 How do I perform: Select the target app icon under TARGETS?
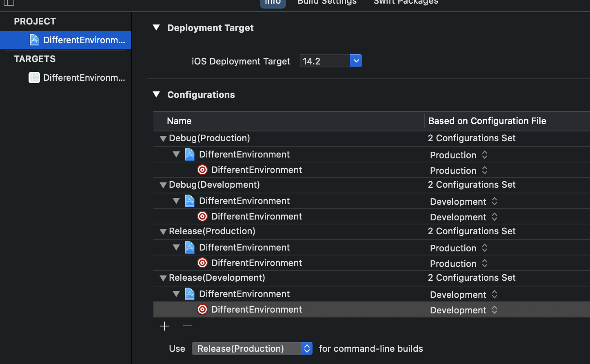coord(34,78)
